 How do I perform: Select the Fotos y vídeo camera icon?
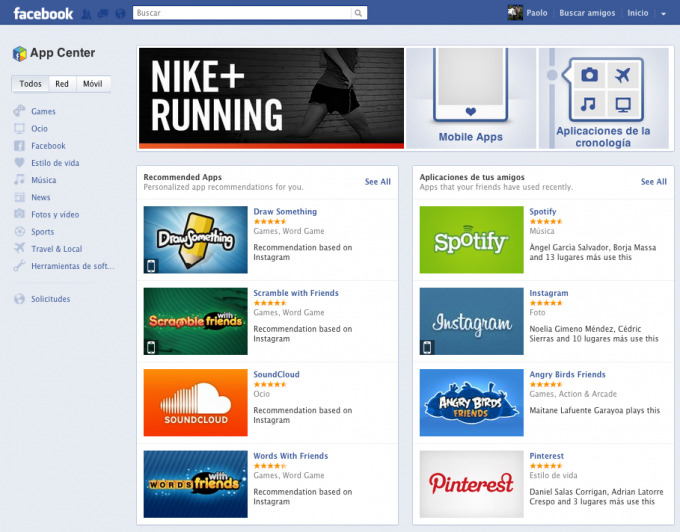point(19,215)
